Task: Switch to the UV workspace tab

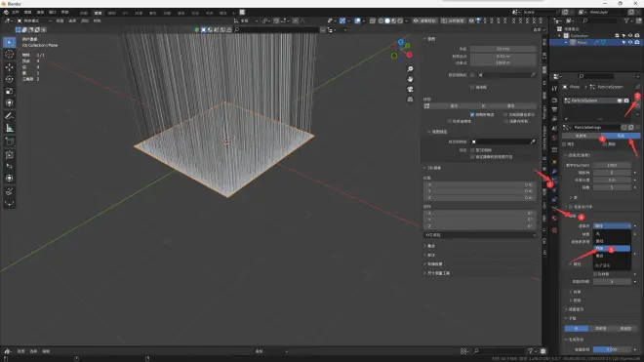Action: pyautogui.click(x=125, y=13)
